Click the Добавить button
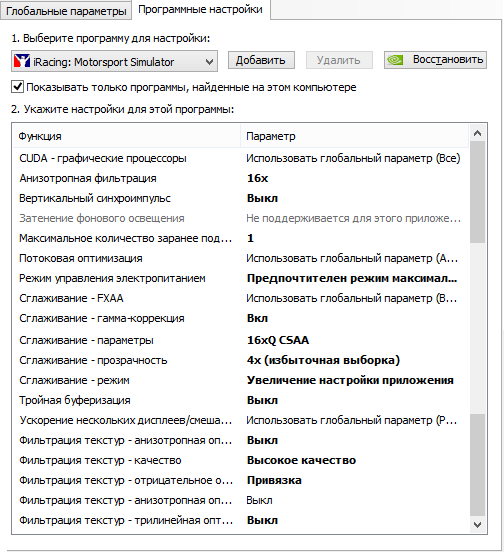Image resolution: width=504 pixels, height=553 pixels. [261, 60]
